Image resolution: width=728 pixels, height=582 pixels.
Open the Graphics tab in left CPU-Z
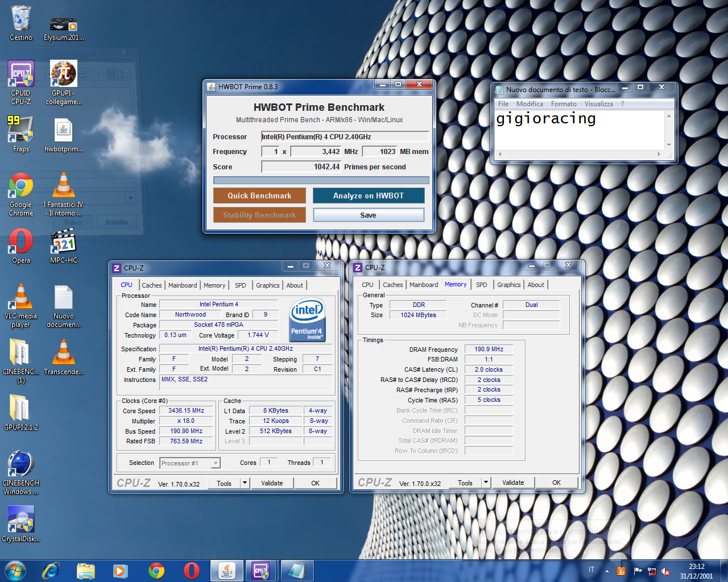pyautogui.click(x=268, y=285)
